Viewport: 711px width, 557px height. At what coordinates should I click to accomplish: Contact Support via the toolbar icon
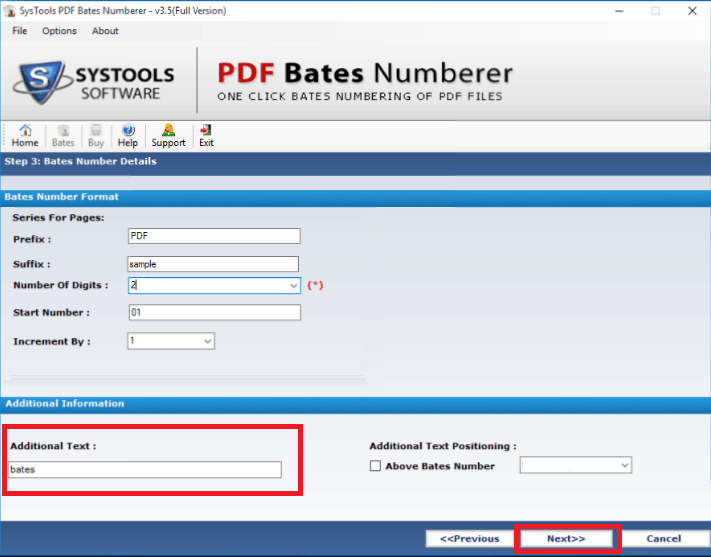[168, 136]
